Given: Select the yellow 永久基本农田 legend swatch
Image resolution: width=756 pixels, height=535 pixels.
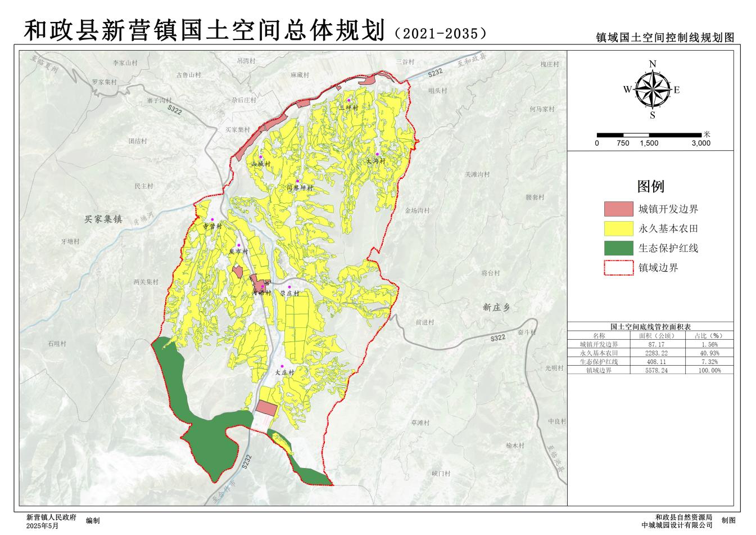Looking at the screenshot, I should click(618, 228).
